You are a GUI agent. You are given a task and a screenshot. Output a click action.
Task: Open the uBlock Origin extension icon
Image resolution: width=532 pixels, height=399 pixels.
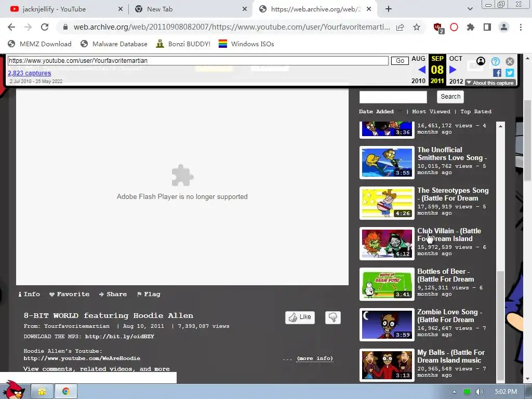[x=438, y=28]
